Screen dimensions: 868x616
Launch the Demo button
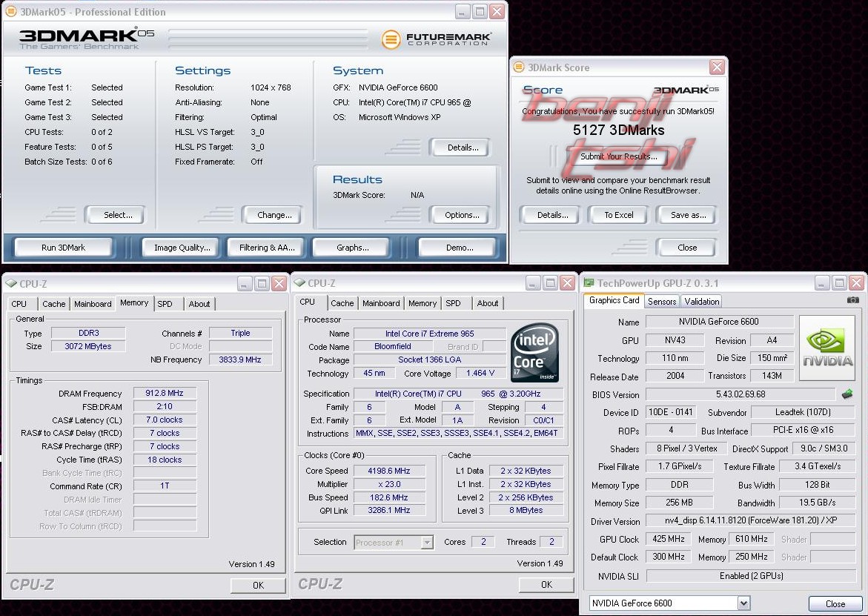(459, 248)
